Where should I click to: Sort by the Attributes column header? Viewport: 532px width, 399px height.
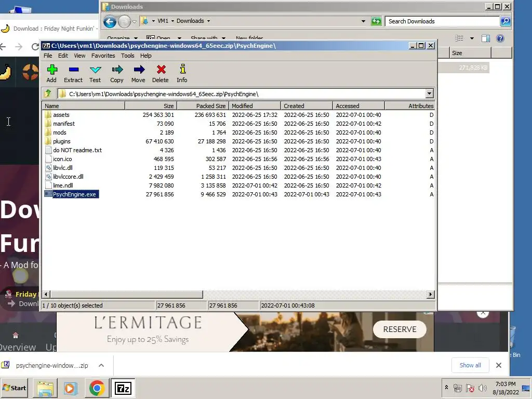410,106
